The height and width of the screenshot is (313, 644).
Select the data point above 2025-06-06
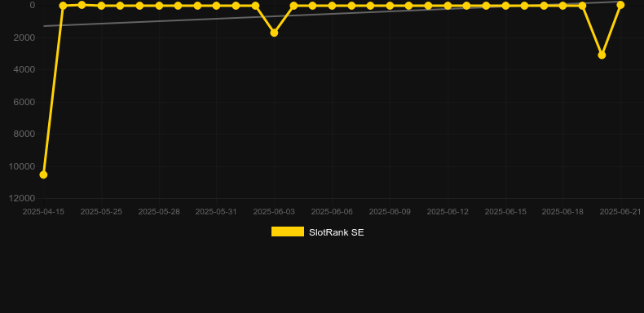[x=332, y=6]
